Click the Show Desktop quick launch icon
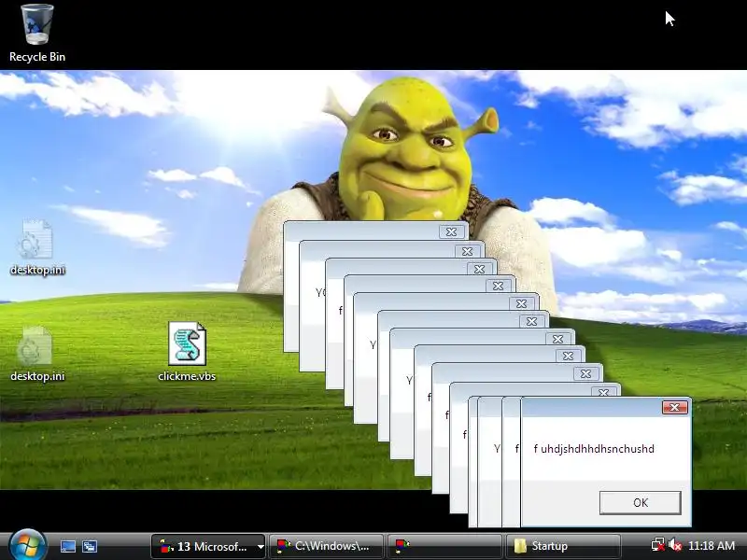 coord(67,546)
